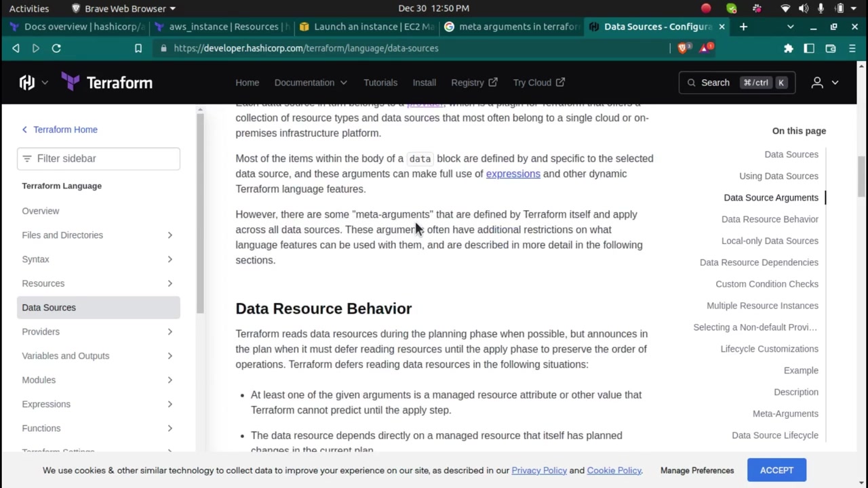Jump to Meta-Arguments section link
The image size is (868, 488).
[x=785, y=413]
